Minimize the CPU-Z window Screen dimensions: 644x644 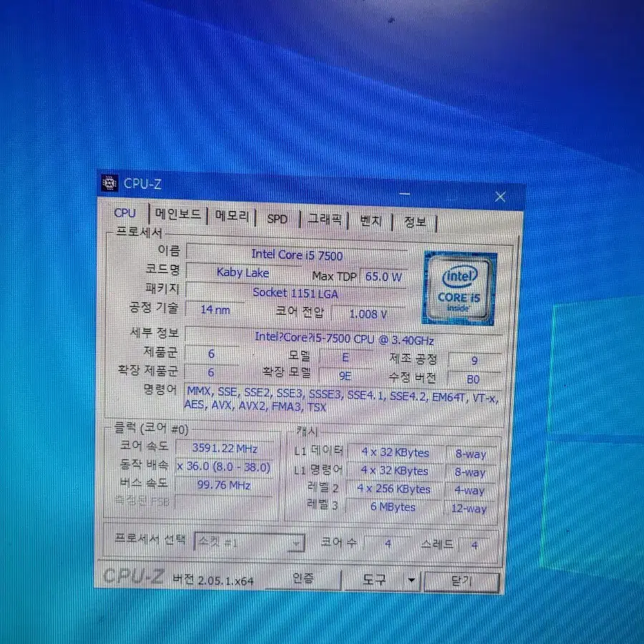click(404, 194)
